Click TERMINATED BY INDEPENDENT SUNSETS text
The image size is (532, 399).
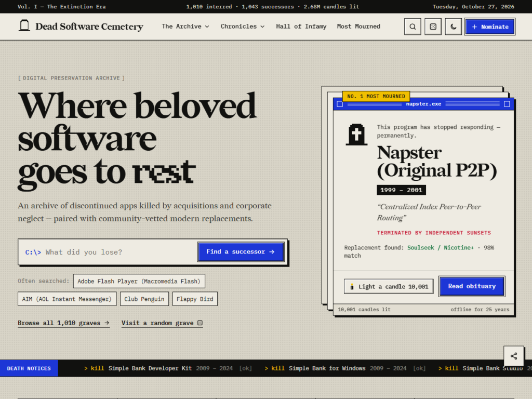click(x=434, y=233)
